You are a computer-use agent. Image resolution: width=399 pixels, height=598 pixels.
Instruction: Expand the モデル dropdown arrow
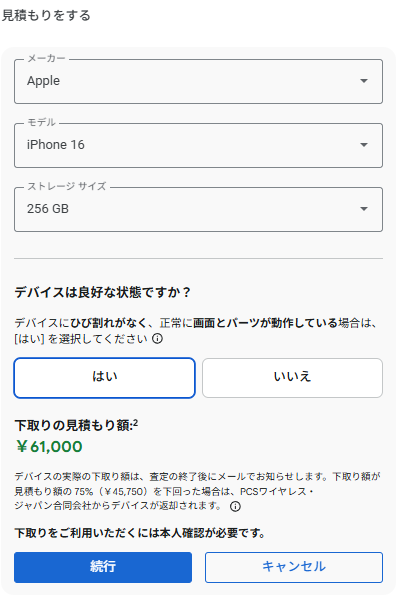[364, 145]
